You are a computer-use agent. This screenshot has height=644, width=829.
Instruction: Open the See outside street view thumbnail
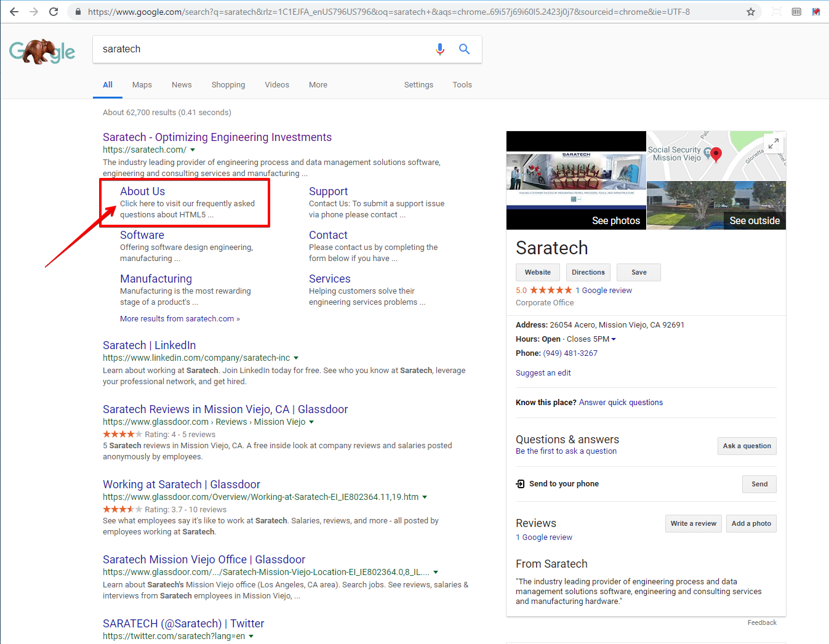pos(716,206)
